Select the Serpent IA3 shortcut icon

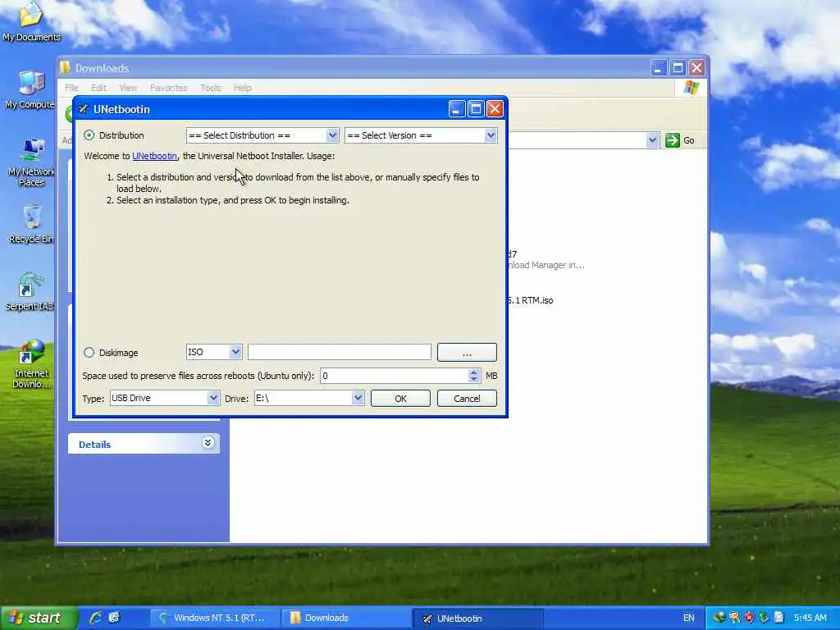tap(30, 292)
